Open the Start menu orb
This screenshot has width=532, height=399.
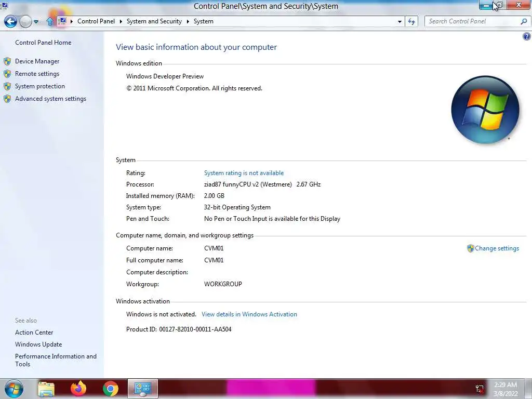point(14,389)
